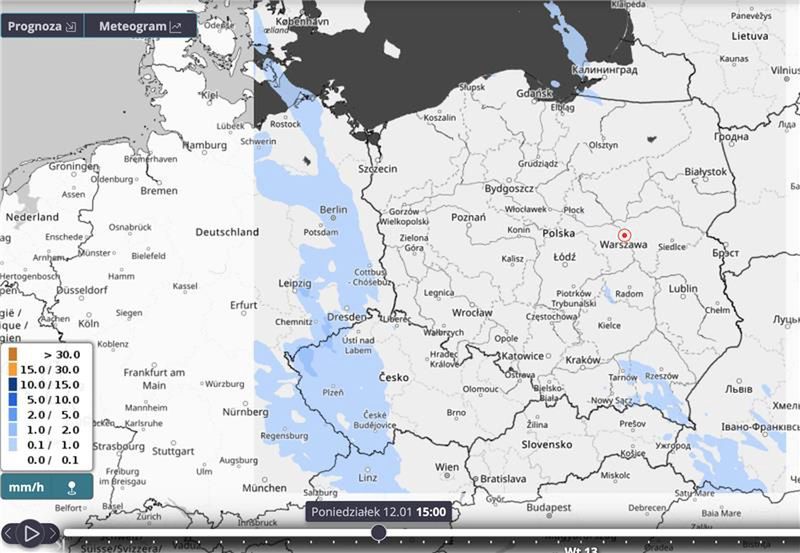Click the timeline slider handle
800x553 pixels.
click(379, 533)
